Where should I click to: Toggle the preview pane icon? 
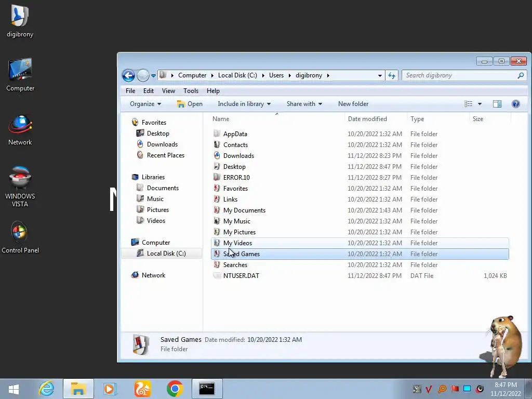497,104
